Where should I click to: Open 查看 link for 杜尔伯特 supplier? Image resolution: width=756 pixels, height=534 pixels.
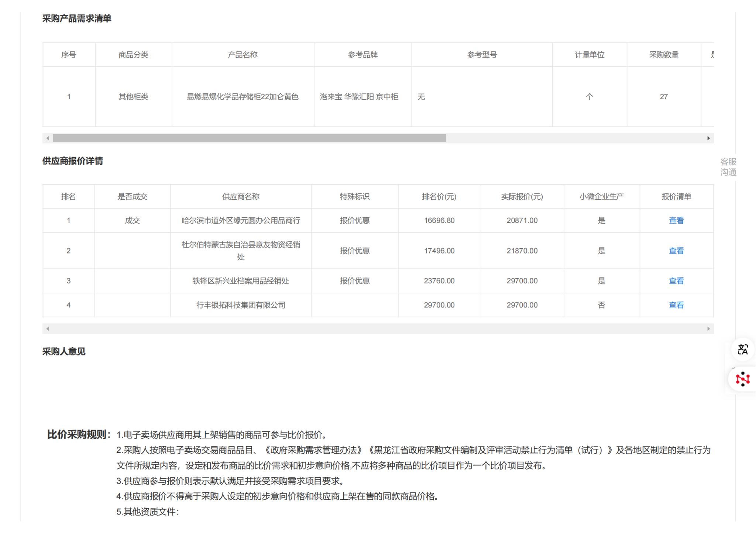point(676,251)
